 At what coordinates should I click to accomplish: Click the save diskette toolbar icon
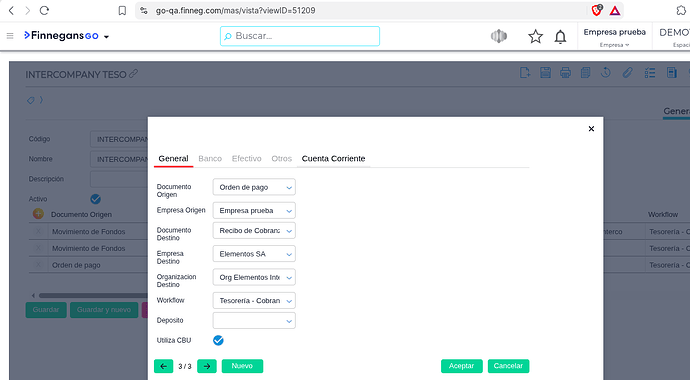coord(545,73)
